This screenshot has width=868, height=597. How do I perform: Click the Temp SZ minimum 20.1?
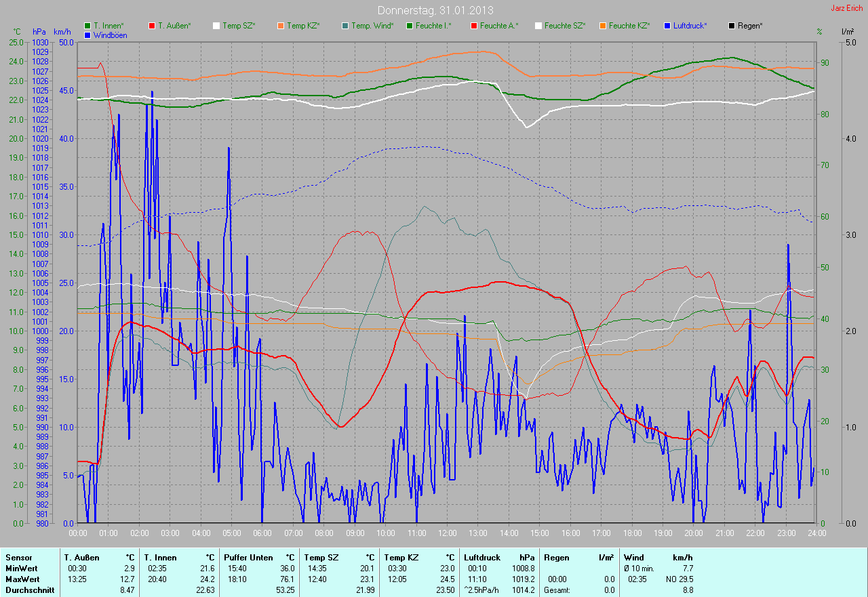tap(366, 569)
